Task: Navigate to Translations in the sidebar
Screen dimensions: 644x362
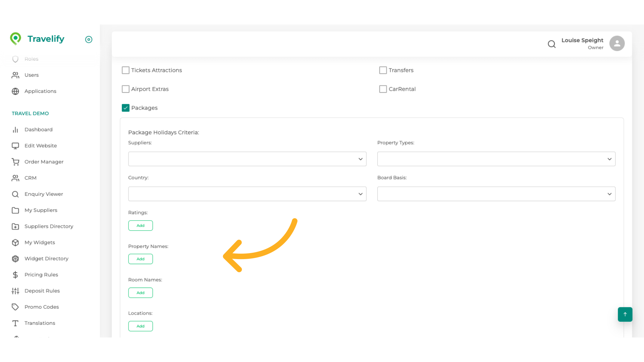Action: (x=40, y=323)
